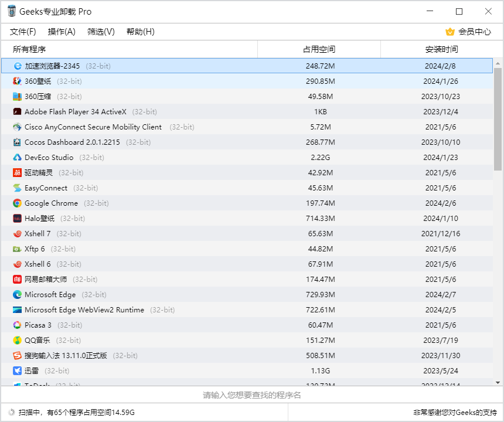Click the 搜狗输入法 icon

(x=17, y=355)
